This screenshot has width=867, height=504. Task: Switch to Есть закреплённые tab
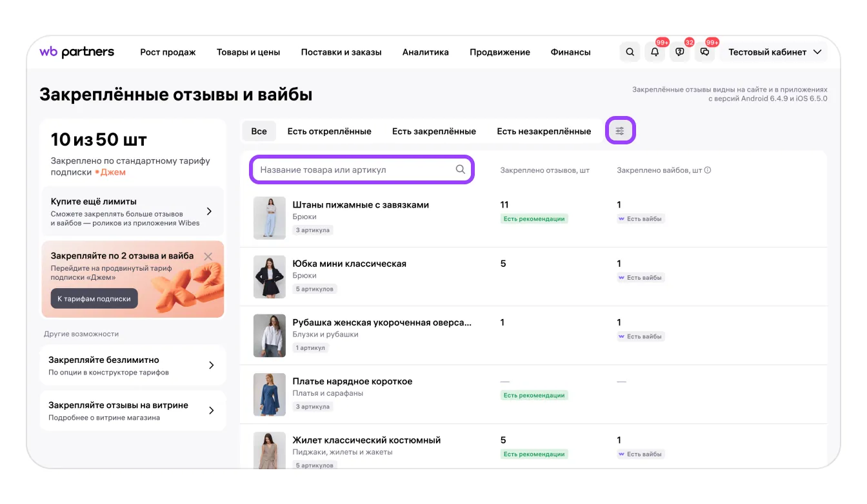433,131
